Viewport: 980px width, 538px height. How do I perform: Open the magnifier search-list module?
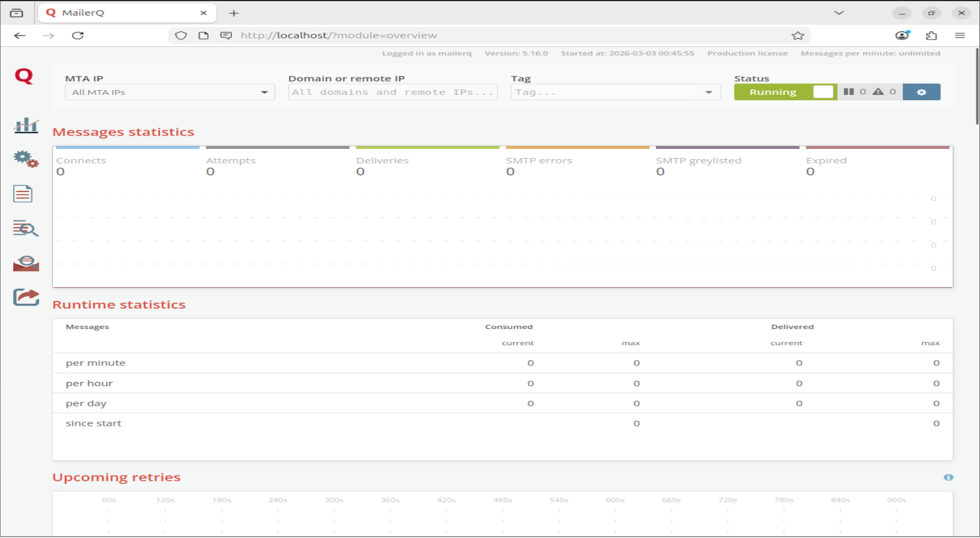26,228
